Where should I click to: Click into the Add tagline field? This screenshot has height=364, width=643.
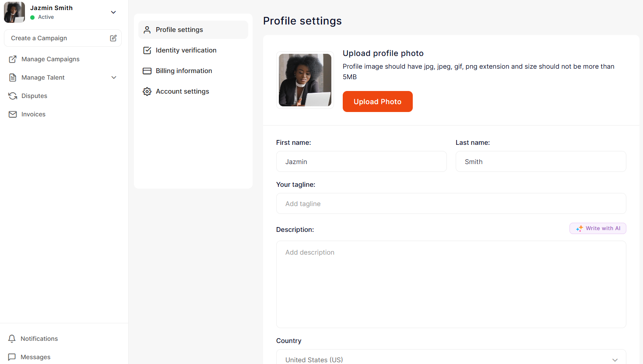pyautogui.click(x=451, y=203)
